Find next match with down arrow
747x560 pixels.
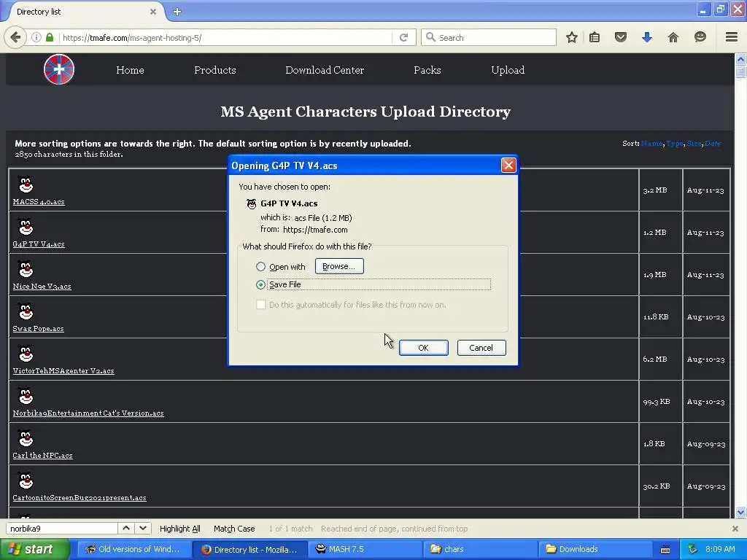point(143,528)
